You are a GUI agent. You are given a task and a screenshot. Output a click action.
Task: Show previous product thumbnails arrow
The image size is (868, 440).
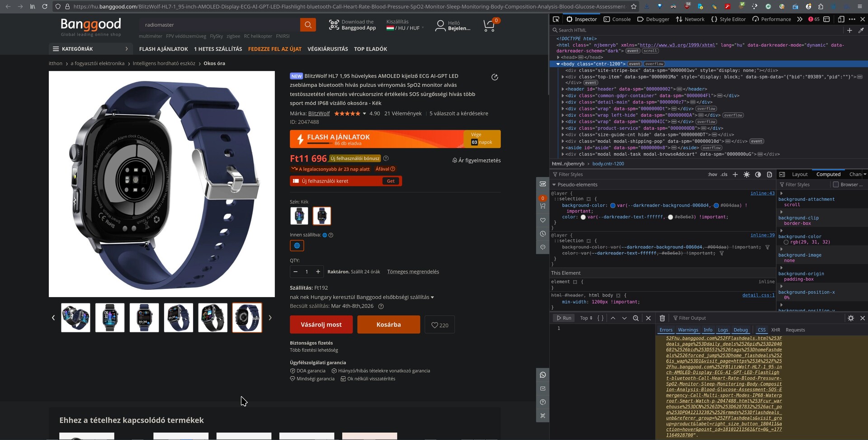pos(53,318)
